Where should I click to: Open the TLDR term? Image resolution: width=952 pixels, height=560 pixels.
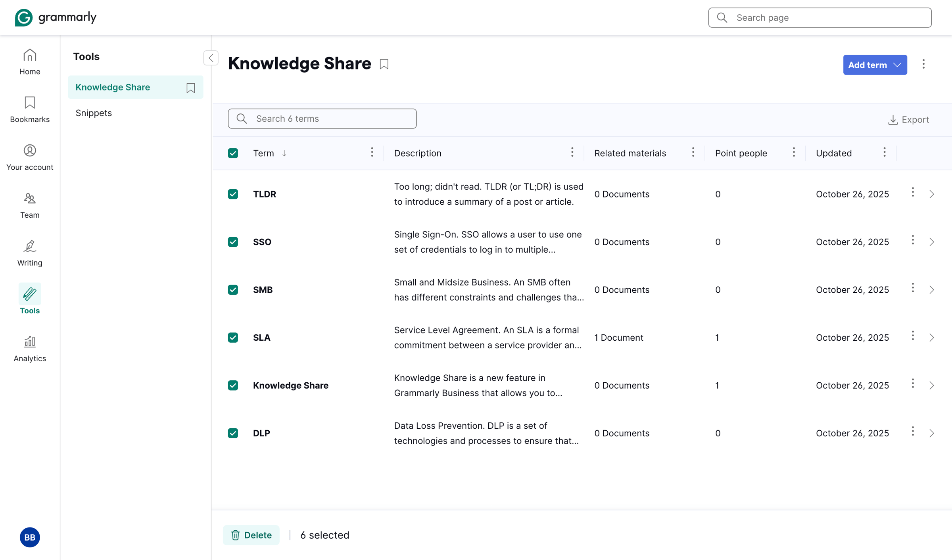(265, 194)
